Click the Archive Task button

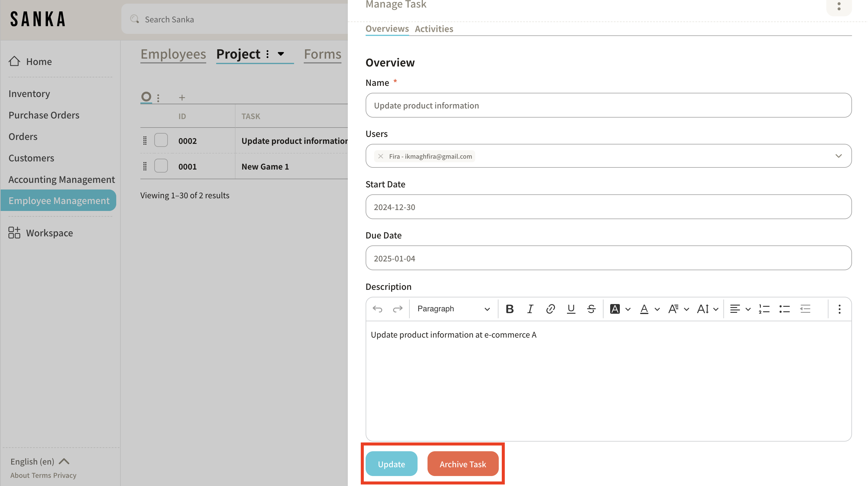pos(462,464)
